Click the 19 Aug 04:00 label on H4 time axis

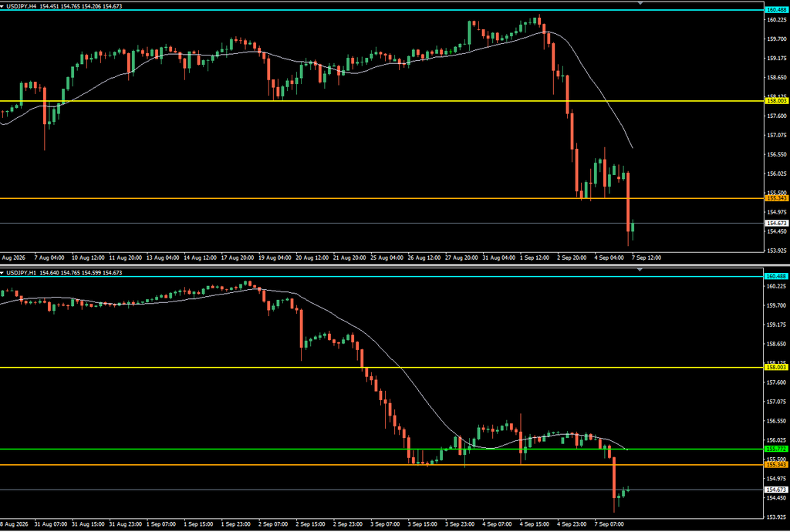tap(274, 258)
